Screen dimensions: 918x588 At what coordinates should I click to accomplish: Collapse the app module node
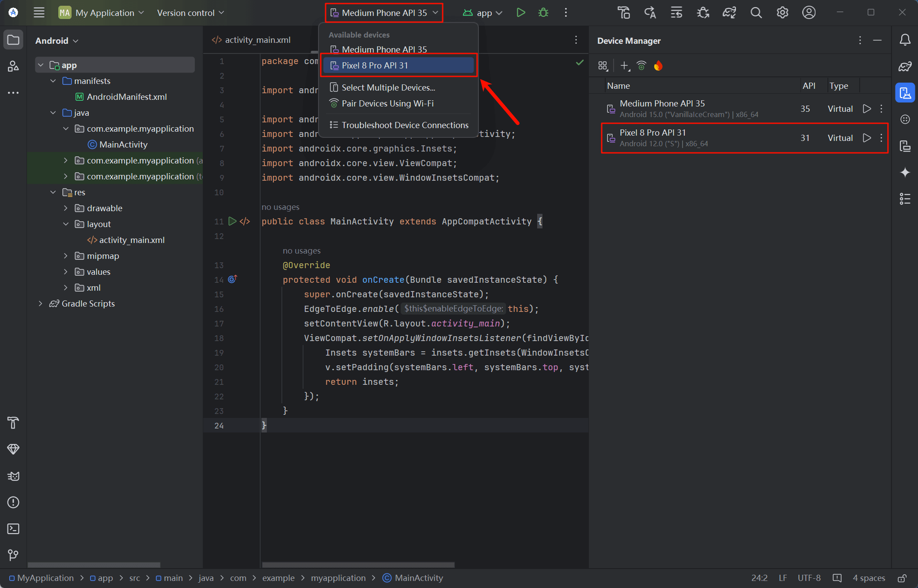tap(41, 65)
